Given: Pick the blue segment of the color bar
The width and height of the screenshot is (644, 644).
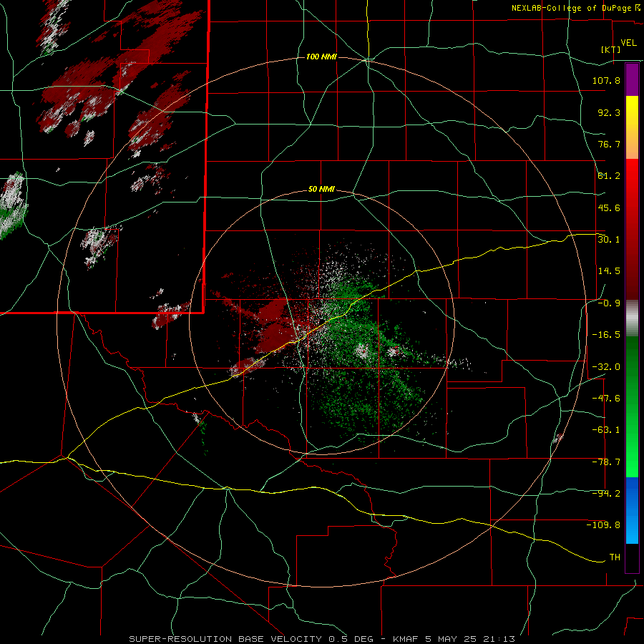Looking at the screenshot, I should tap(632, 510).
